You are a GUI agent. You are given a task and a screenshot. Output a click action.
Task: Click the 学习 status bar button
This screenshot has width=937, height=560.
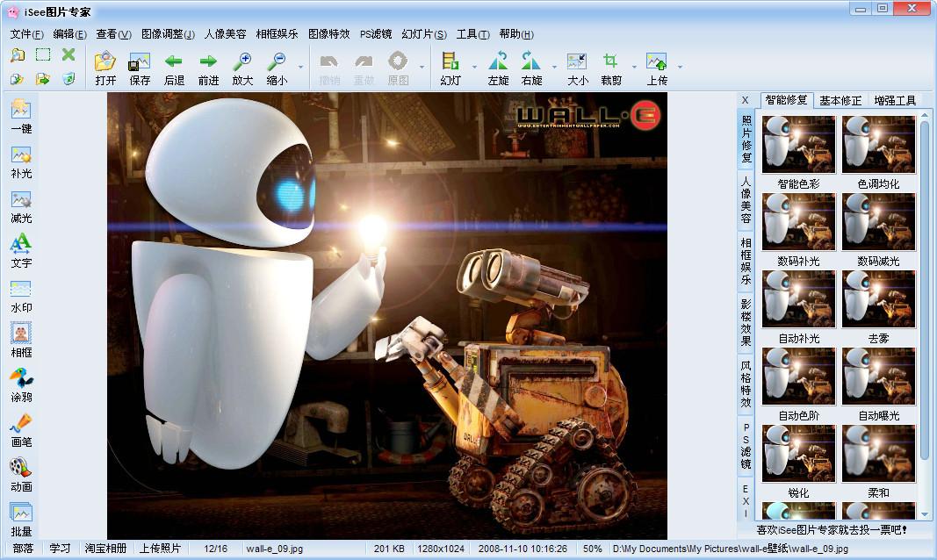[x=60, y=548]
